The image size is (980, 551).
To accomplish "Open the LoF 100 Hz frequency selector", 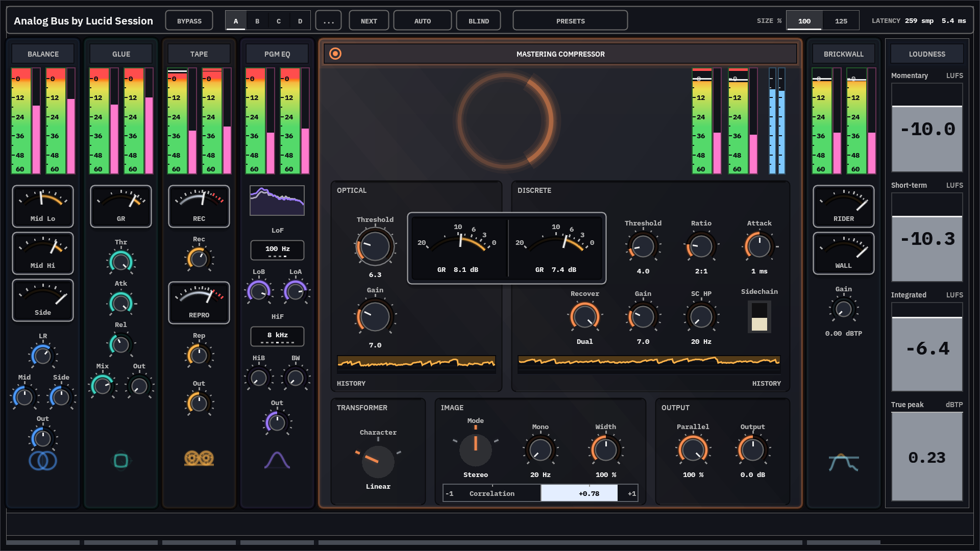I will coord(277,250).
